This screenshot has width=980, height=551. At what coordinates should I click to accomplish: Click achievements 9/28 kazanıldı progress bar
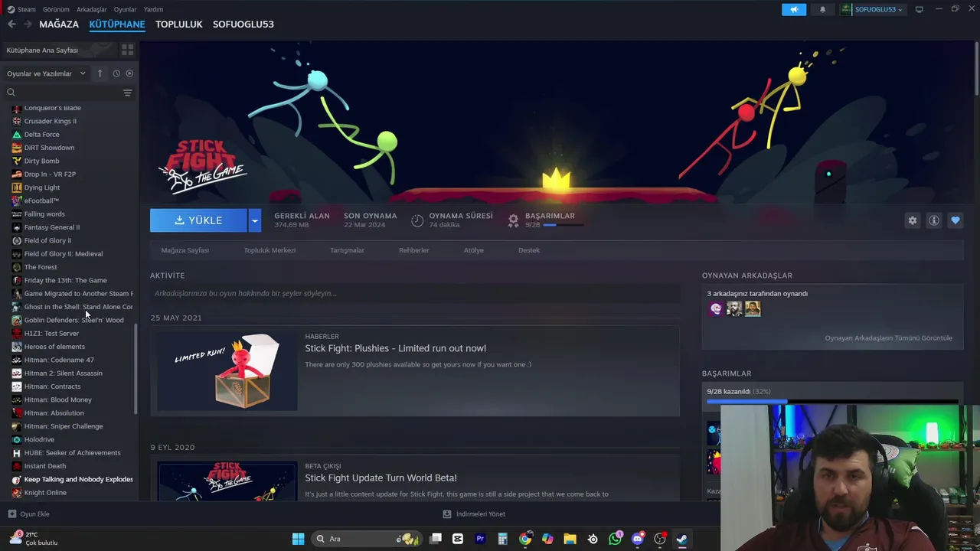click(832, 401)
